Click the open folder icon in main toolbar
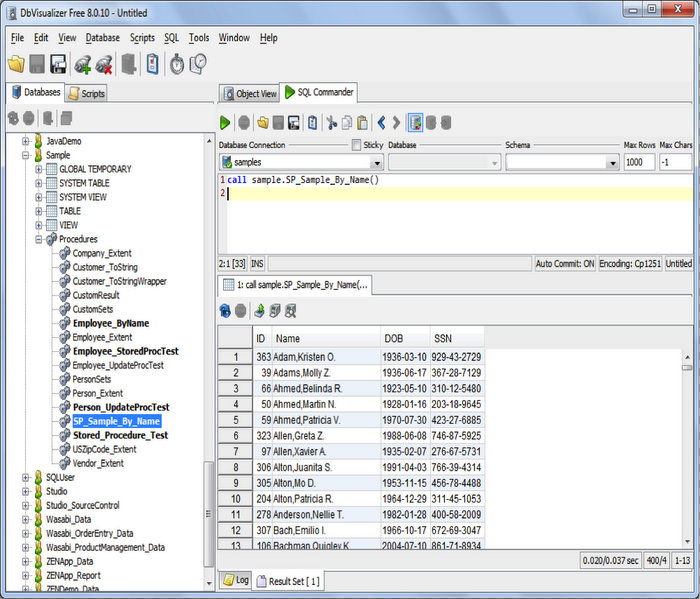This screenshot has width=700, height=599. [17, 64]
